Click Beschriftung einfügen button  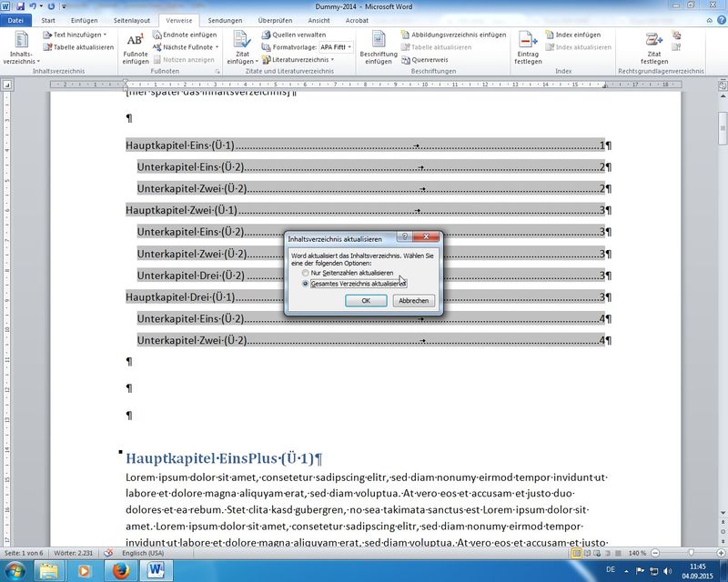coord(379,48)
